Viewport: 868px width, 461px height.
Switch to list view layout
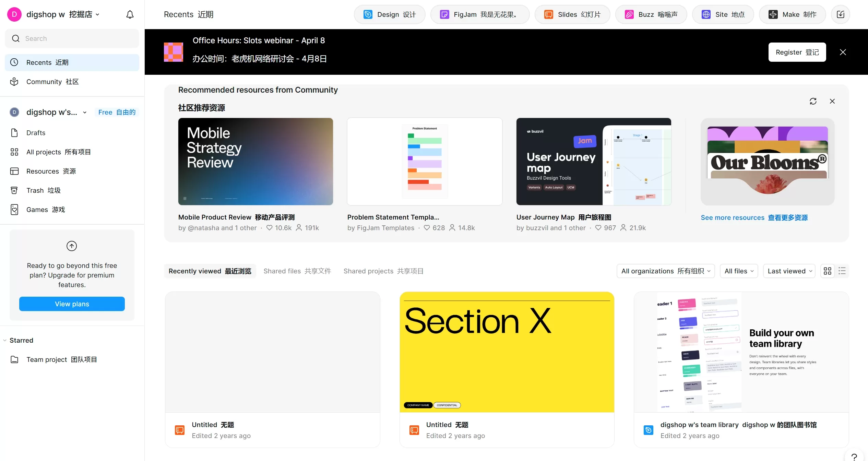tap(842, 271)
